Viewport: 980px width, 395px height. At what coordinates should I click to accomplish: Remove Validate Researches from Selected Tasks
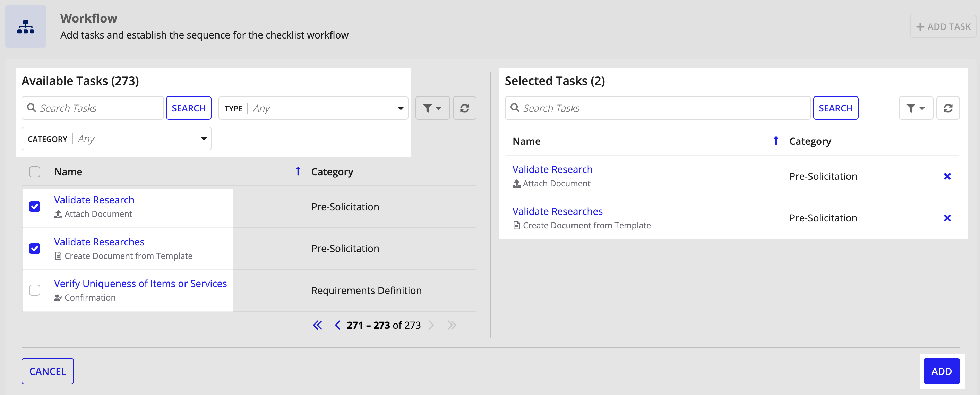click(947, 218)
